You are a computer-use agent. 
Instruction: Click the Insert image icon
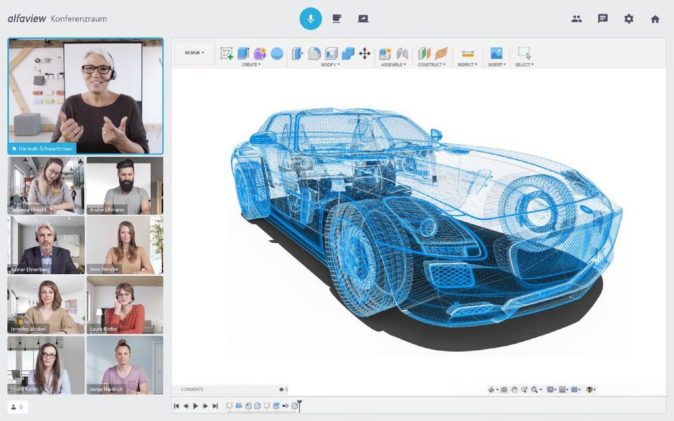tap(495, 53)
